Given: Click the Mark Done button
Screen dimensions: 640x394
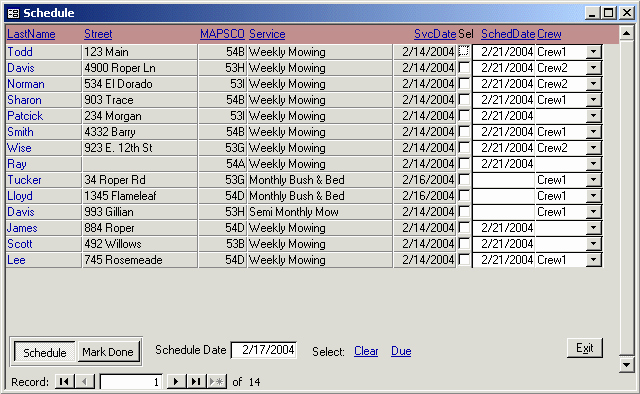Looking at the screenshot, I should [108, 352].
